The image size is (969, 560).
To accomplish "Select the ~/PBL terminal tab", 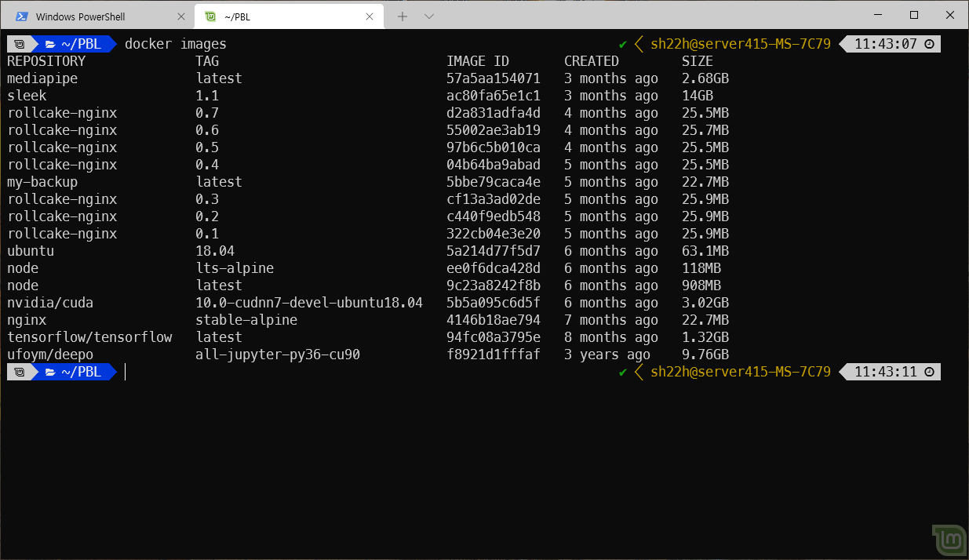I will point(289,16).
